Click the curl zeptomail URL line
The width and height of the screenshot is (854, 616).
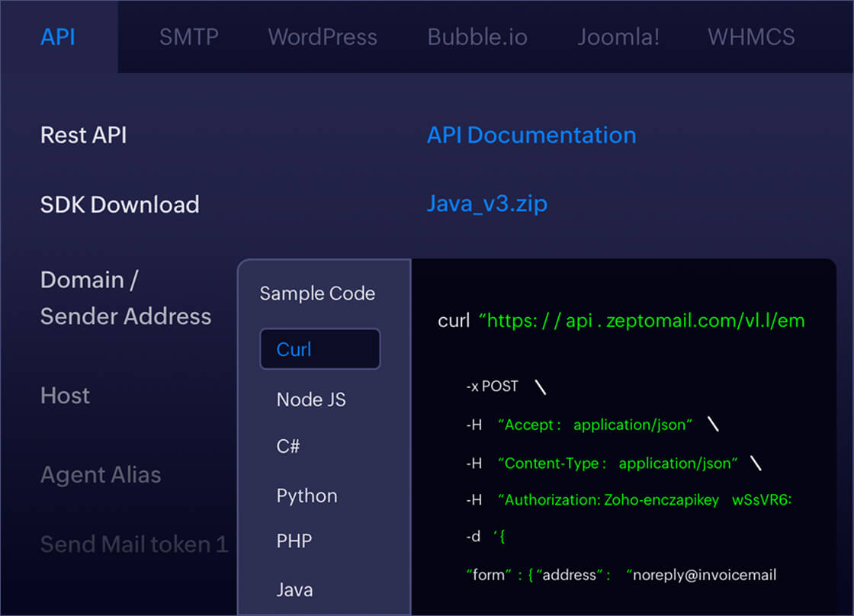coord(621,321)
